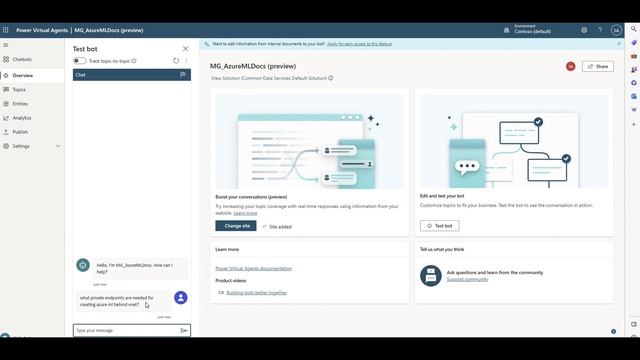640x360 pixels.
Task: Click the bot avatar icon in chat
Action: tap(83, 265)
